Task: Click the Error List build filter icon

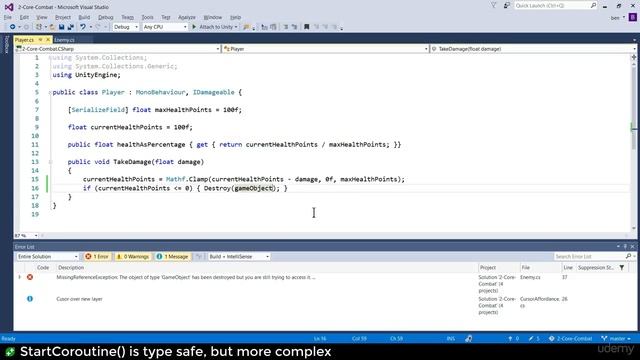Action: coord(199,256)
